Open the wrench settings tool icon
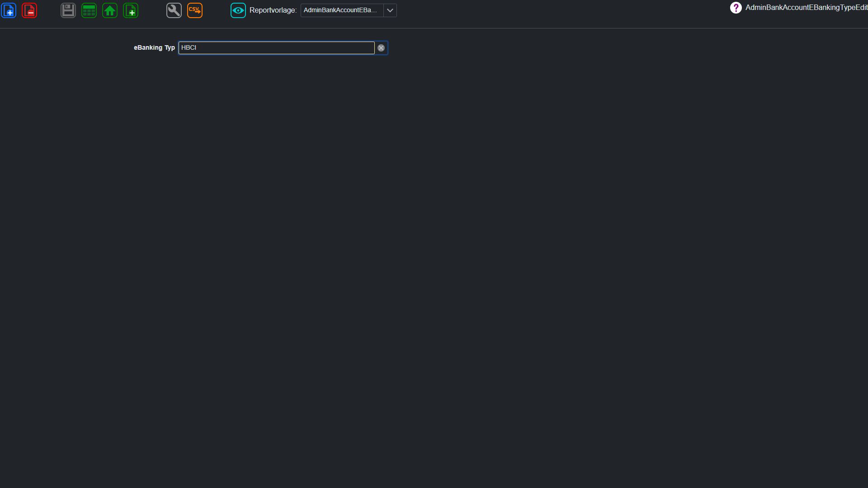This screenshot has width=868, height=488. coord(174,10)
